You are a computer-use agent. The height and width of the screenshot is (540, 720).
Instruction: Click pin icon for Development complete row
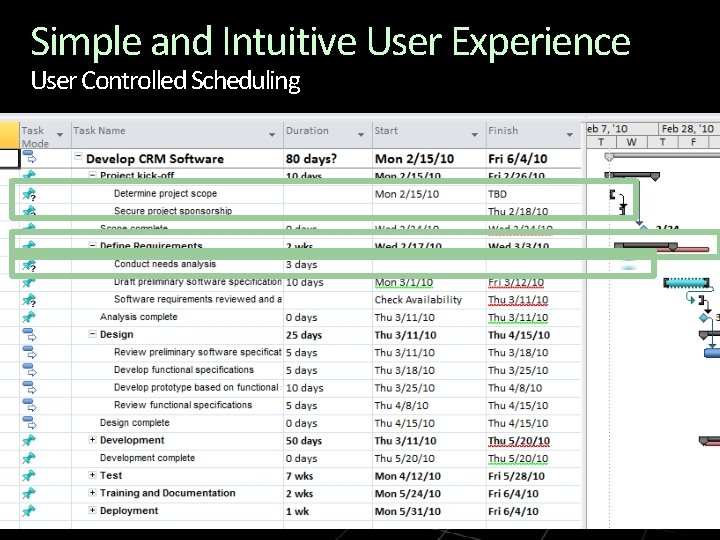pos(29,458)
